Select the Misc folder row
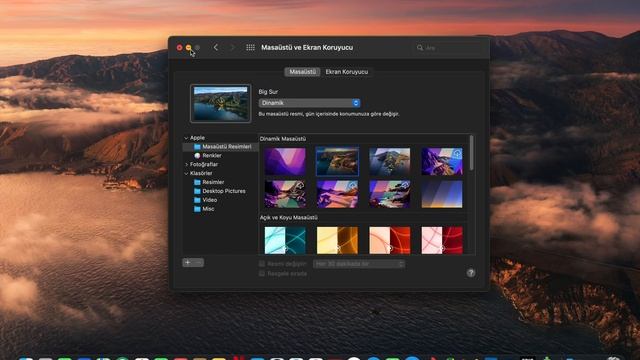 220,209
